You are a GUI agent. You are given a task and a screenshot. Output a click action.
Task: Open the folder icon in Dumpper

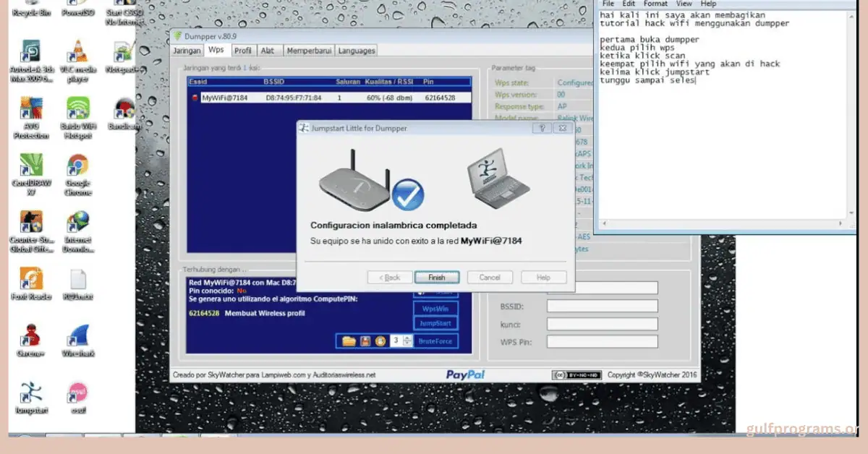pyautogui.click(x=349, y=340)
